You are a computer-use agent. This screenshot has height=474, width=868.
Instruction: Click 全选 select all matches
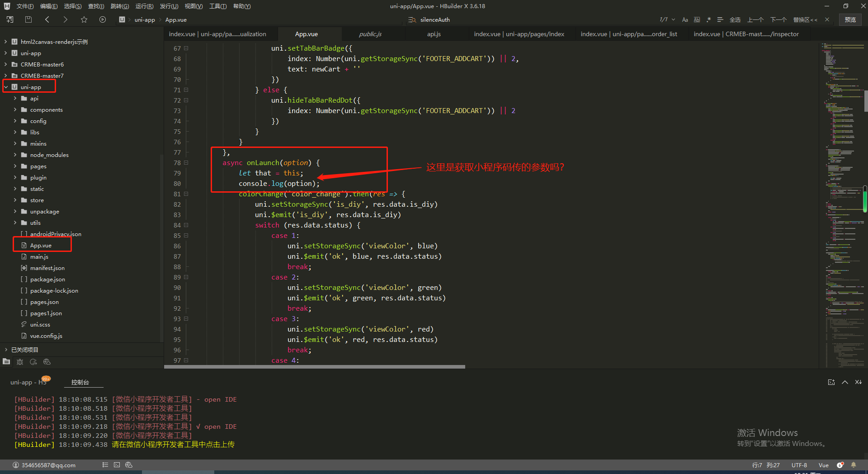click(x=735, y=19)
